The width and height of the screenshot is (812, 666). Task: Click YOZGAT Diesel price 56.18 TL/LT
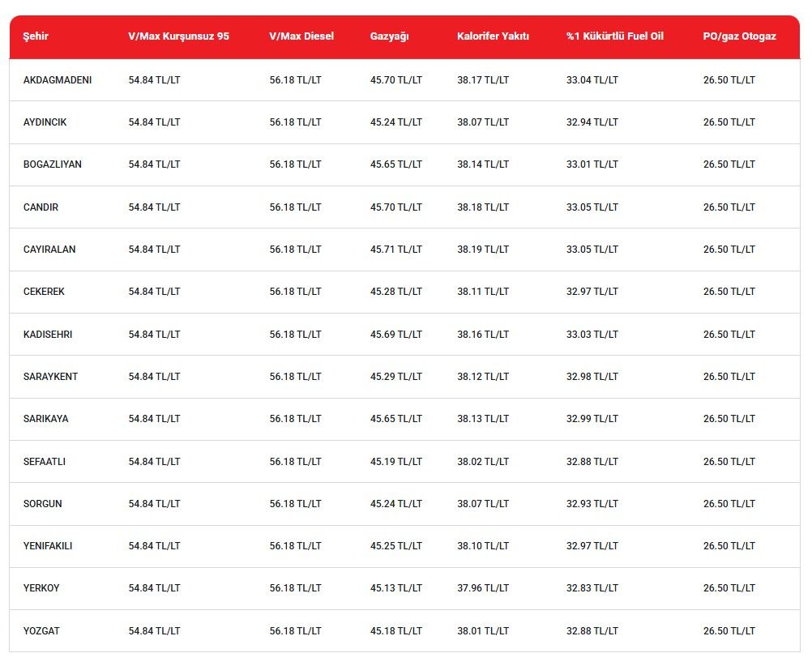(x=295, y=631)
